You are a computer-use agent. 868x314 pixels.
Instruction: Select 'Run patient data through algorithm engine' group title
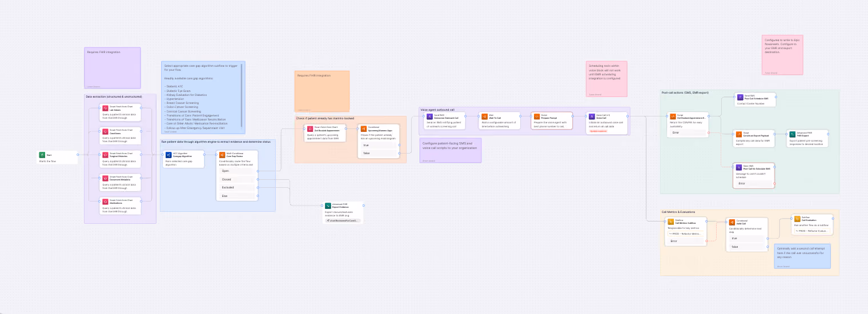(x=215, y=141)
